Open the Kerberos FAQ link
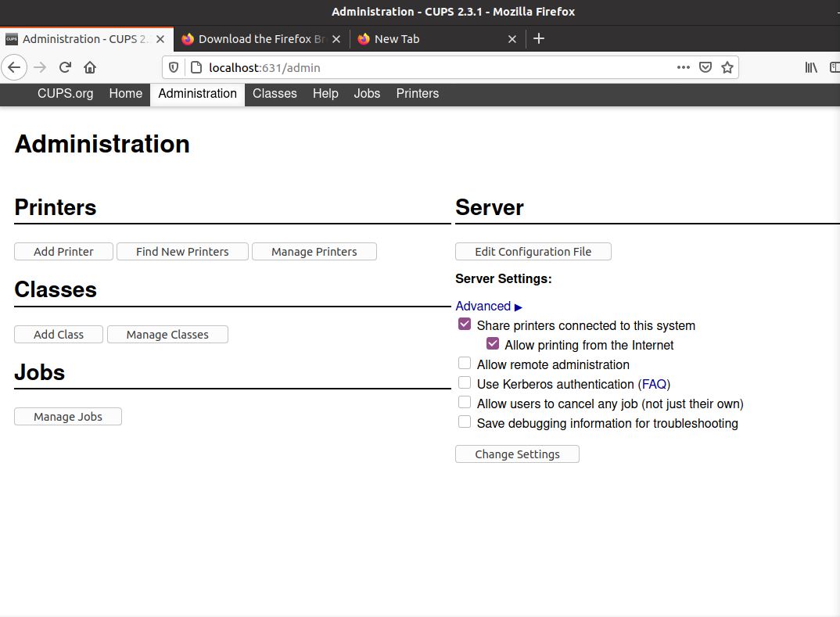The width and height of the screenshot is (840, 617). point(654,384)
